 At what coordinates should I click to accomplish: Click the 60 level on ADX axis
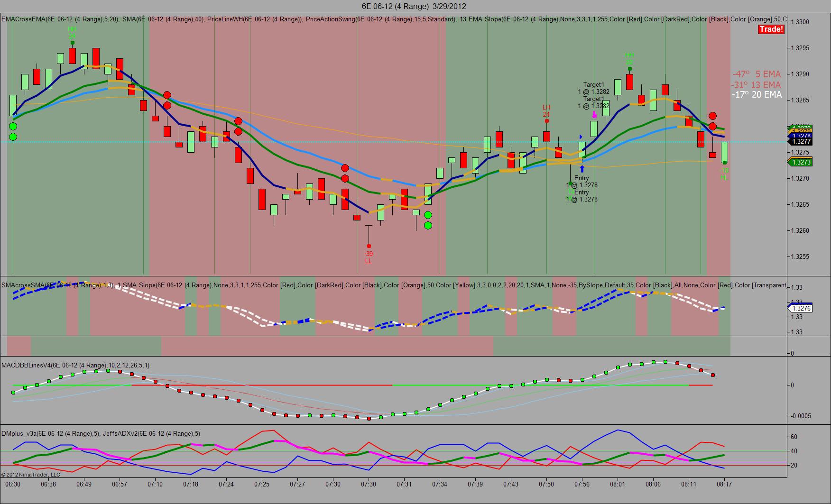[794, 437]
